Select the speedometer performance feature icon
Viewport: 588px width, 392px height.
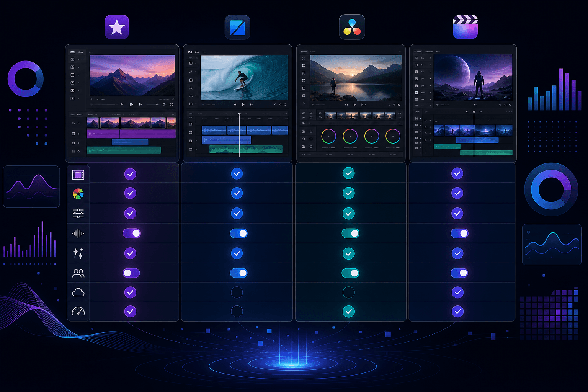pos(78,311)
